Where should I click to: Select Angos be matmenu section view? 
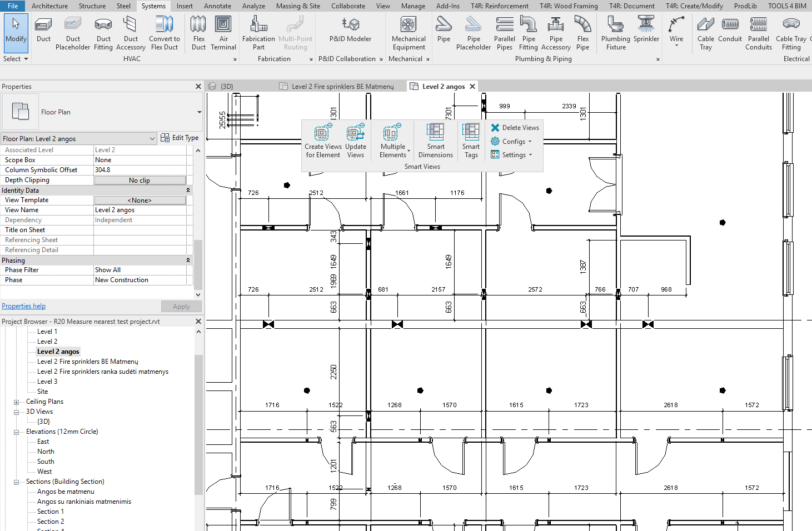(66, 492)
